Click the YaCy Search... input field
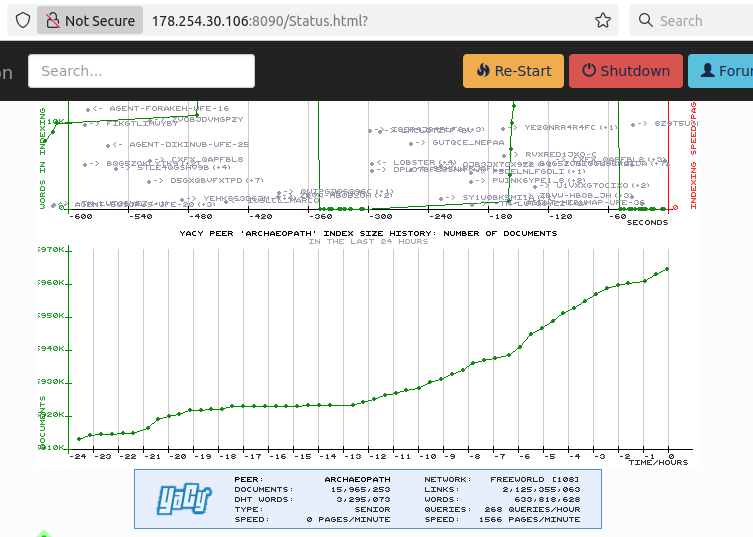The width and height of the screenshot is (753, 537). 141,71
